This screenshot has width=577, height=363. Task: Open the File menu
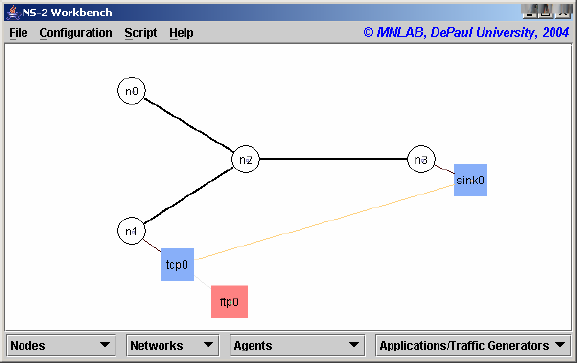[18, 33]
